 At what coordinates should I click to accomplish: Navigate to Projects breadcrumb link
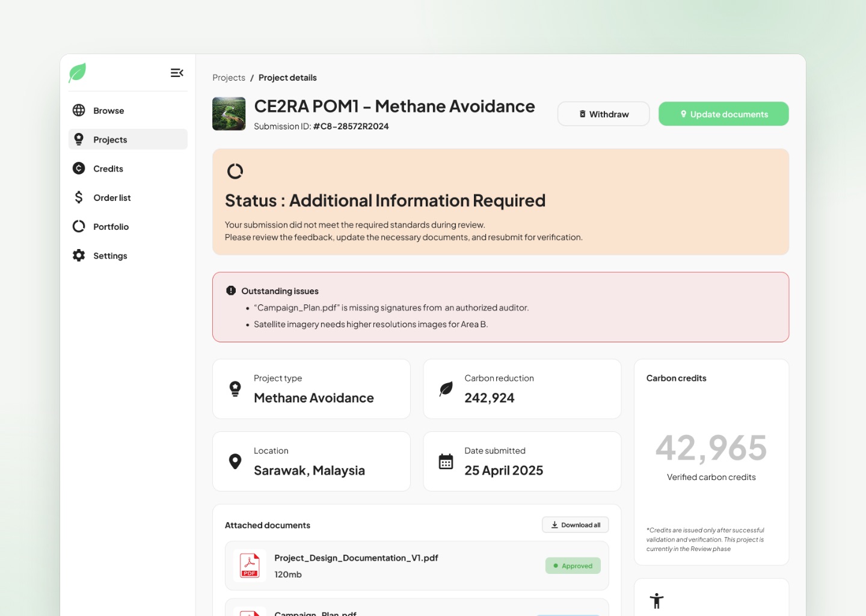(229, 78)
